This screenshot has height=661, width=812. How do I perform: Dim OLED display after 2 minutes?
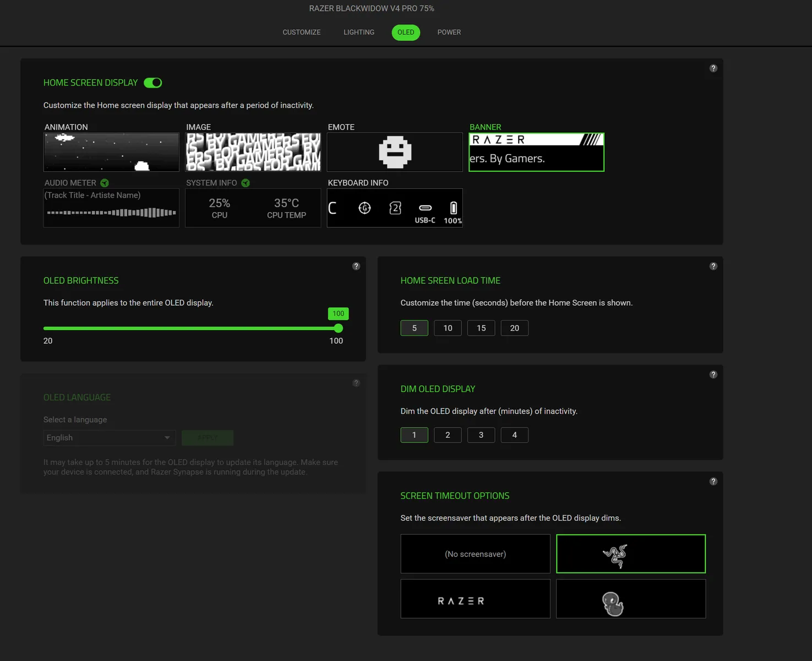click(448, 435)
